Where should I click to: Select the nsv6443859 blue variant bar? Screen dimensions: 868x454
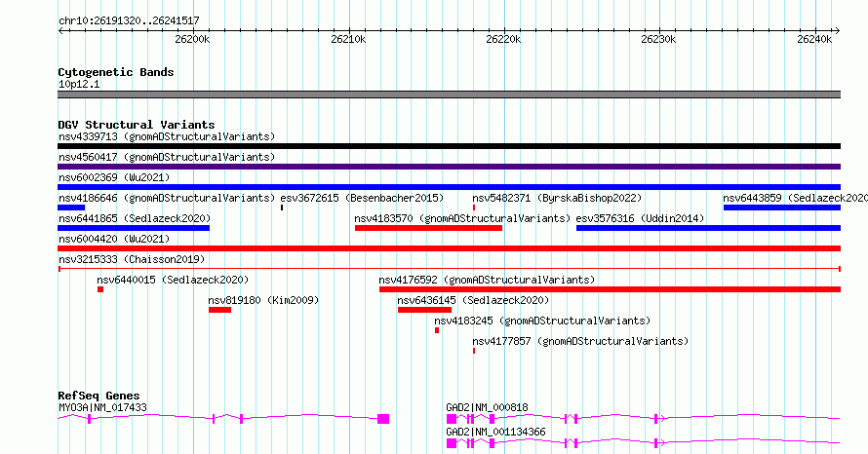point(782,208)
